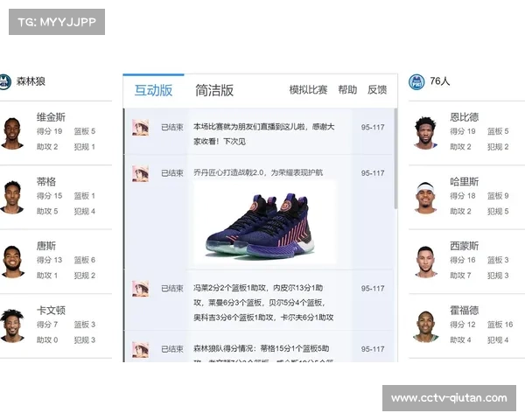
Task: Click the name 哈里斯
Action: point(465,181)
